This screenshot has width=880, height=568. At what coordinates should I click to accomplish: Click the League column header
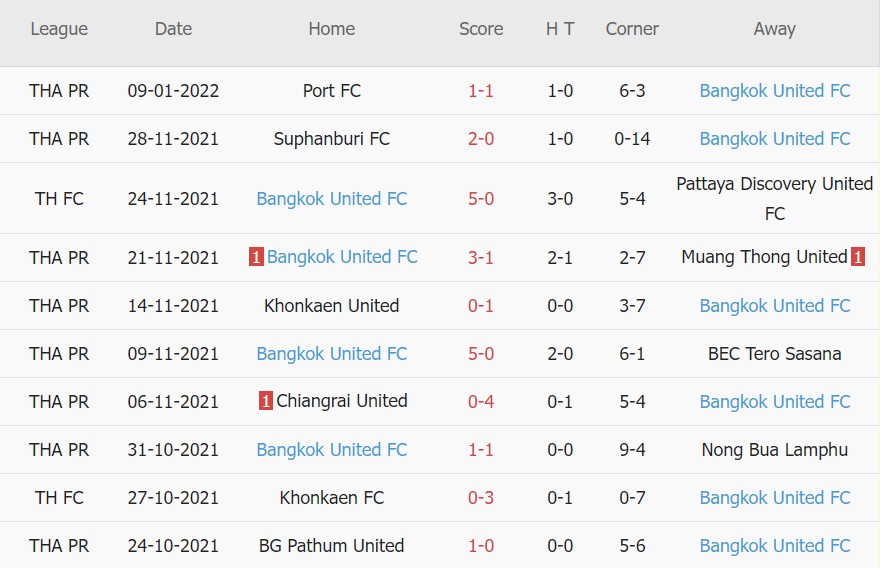(x=59, y=29)
